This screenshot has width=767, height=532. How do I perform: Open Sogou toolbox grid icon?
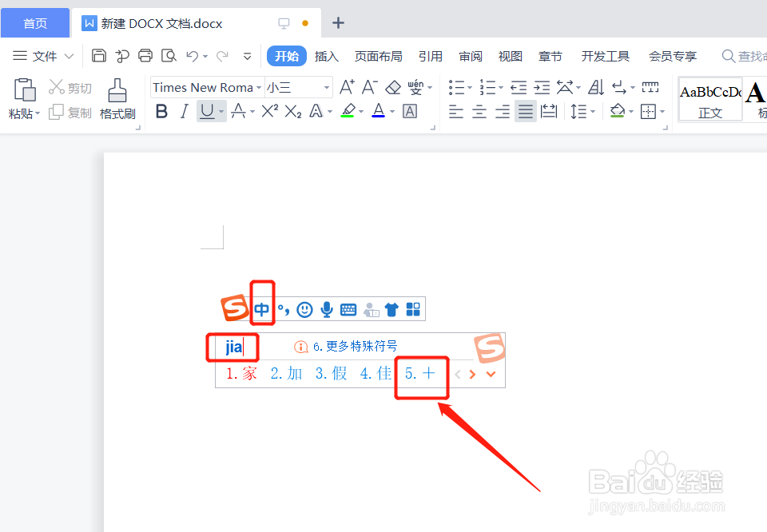coord(413,309)
